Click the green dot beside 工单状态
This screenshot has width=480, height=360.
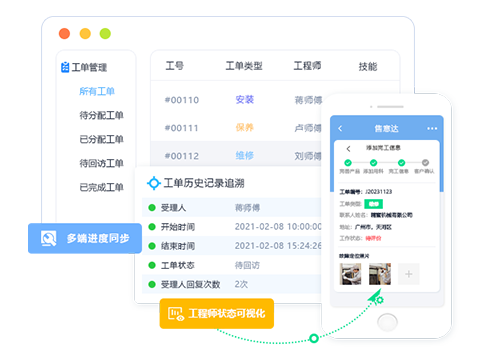tap(152, 265)
